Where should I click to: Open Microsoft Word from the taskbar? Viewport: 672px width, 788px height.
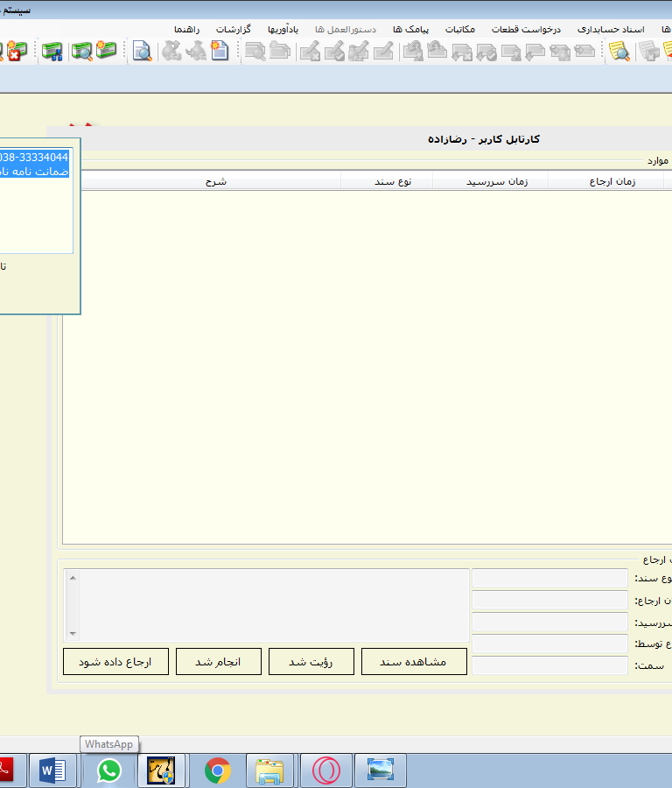click(x=53, y=770)
